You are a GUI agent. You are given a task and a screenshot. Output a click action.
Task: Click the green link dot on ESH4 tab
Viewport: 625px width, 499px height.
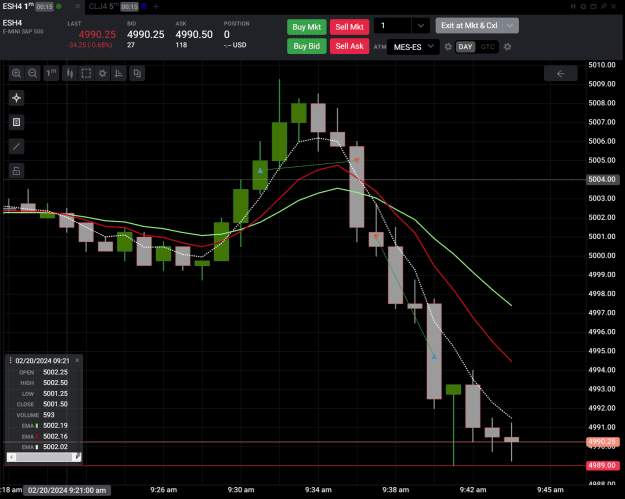tap(59, 6)
